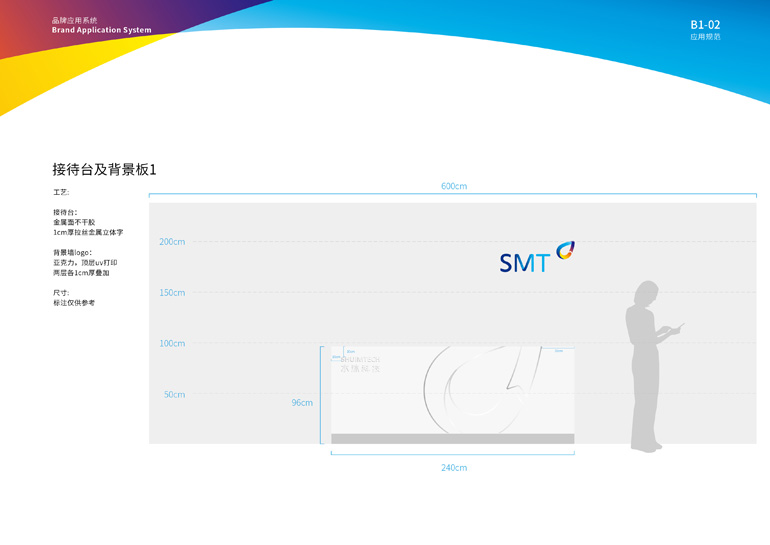Click the '亚克力, 顶层uv打印' text line
Image resolution: width=770 pixels, height=545 pixels.
85,263
